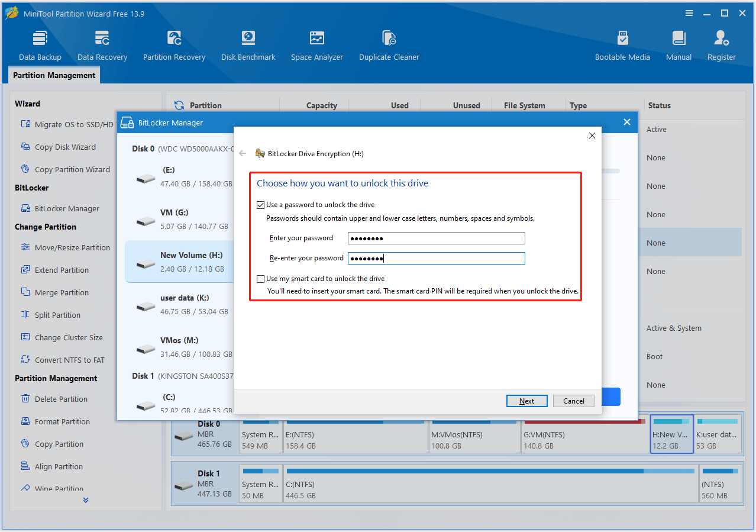Start Copy Partition Wizard
The height and width of the screenshot is (532, 756).
[x=65, y=169]
